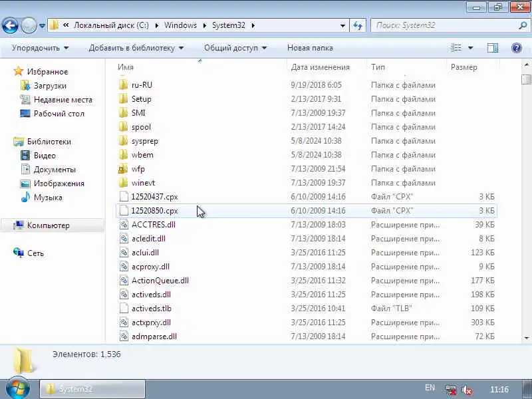
Task: Open the recent pages history dropdown
Action: 42,25
